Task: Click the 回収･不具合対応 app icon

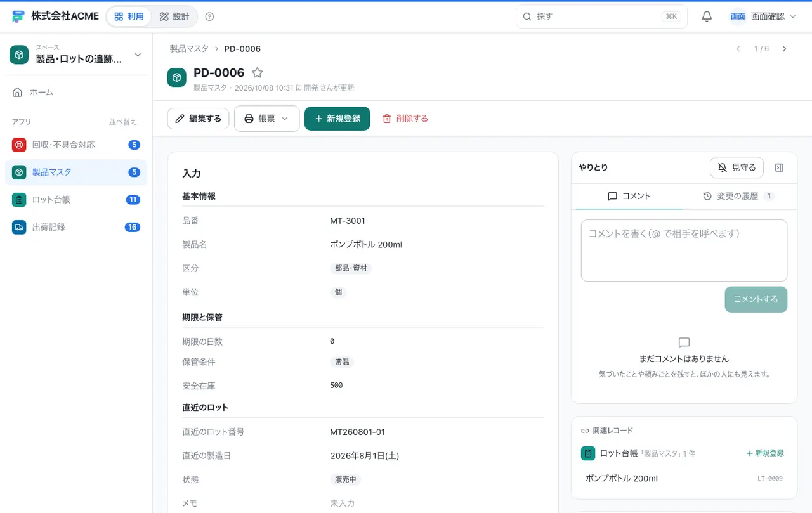Action: [19, 145]
